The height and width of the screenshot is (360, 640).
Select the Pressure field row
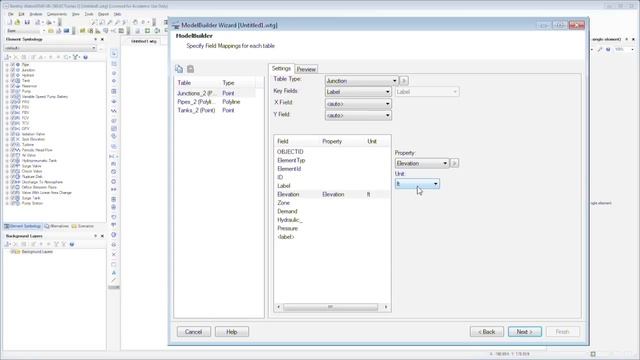point(332,228)
